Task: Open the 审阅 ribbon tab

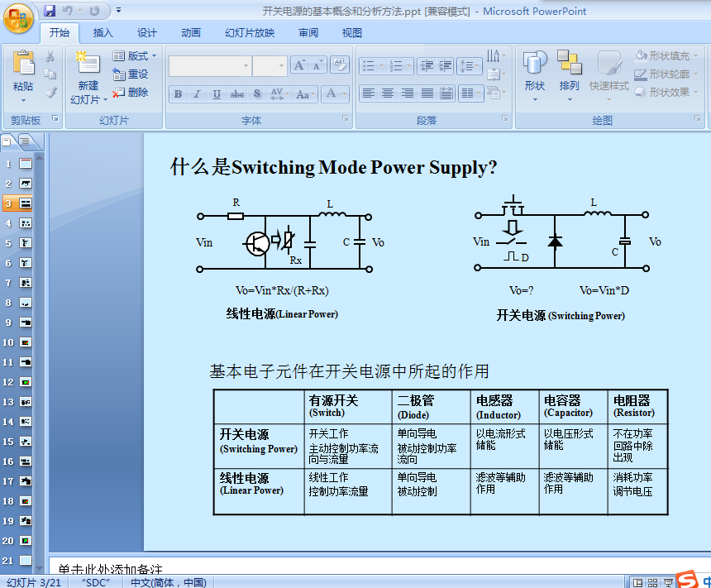Action: pos(308,33)
